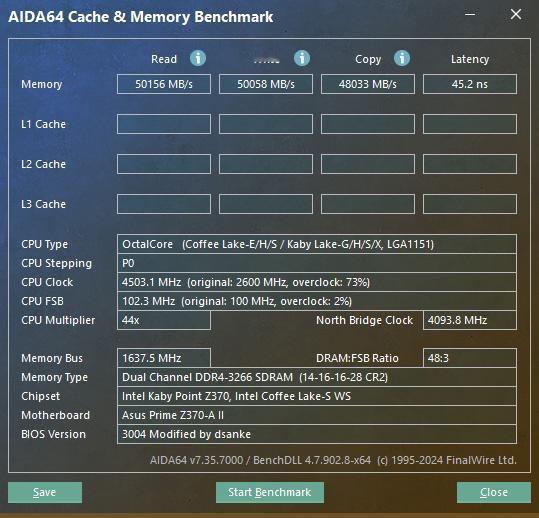This screenshot has width=539, height=518.
Task: Select the Memory Latency value 45.2 ns
Action: point(470,84)
